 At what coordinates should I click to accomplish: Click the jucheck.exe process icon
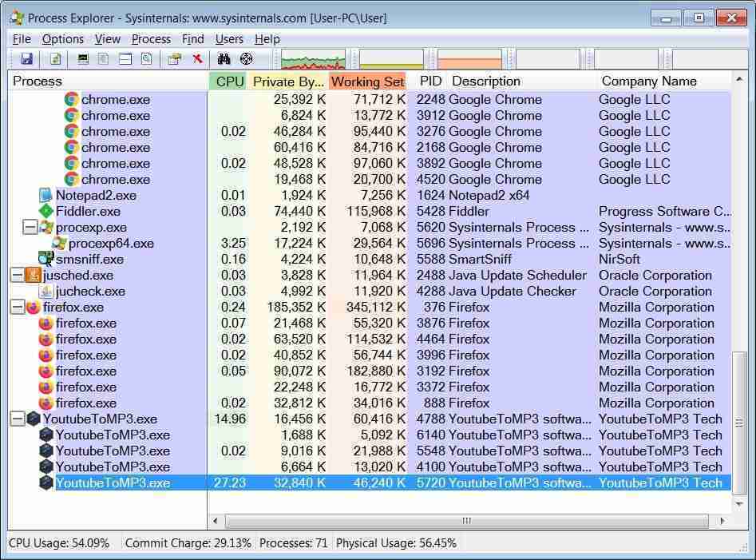(x=46, y=292)
